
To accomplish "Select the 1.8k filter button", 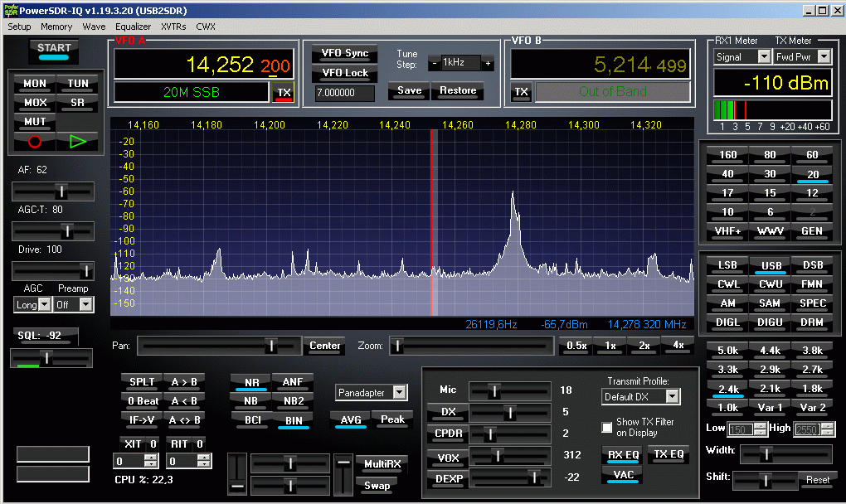I will click(812, 389).
